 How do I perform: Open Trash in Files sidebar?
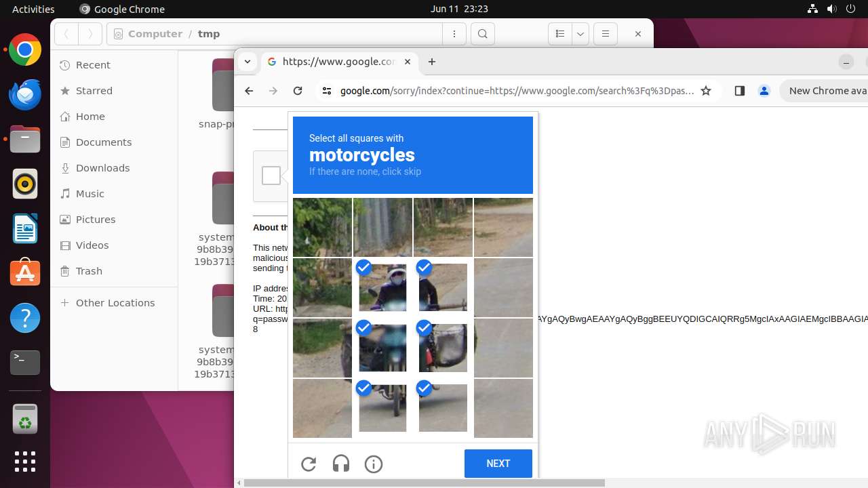point(114,271)
